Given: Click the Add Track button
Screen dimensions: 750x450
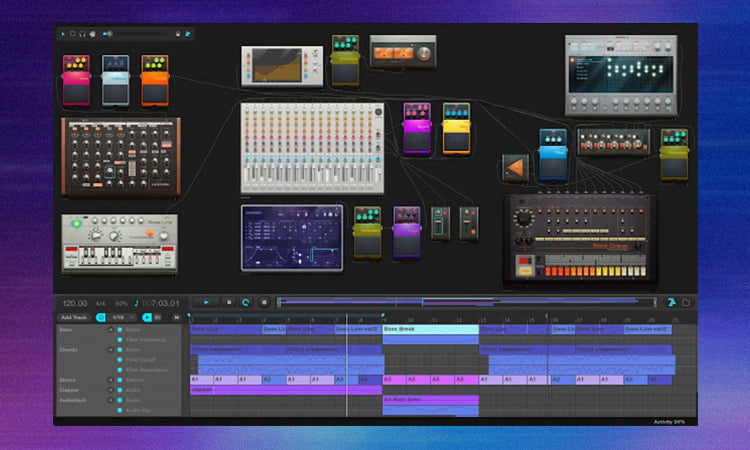Looking at the screenshot, I should click(x=75, y=317).
